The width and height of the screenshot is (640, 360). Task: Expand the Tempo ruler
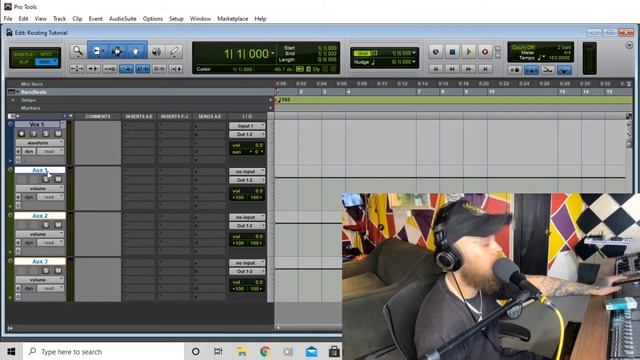tap(13, 100)
